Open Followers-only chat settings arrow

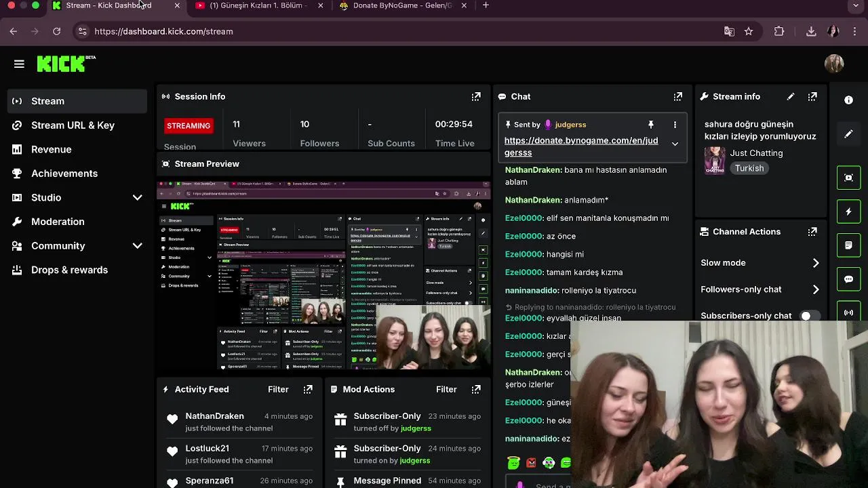point(816,289)
